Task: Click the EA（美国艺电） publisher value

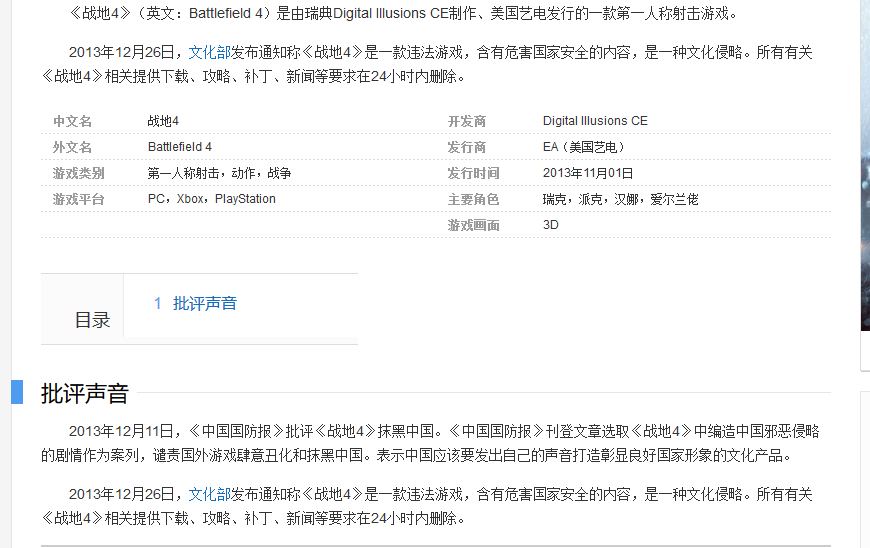Action: [x=584, y=147]
